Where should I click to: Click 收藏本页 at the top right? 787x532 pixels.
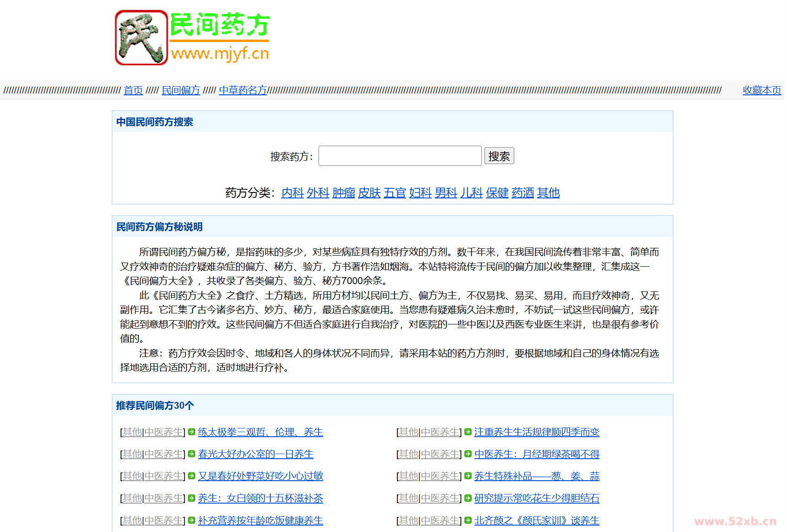point(761,90)
